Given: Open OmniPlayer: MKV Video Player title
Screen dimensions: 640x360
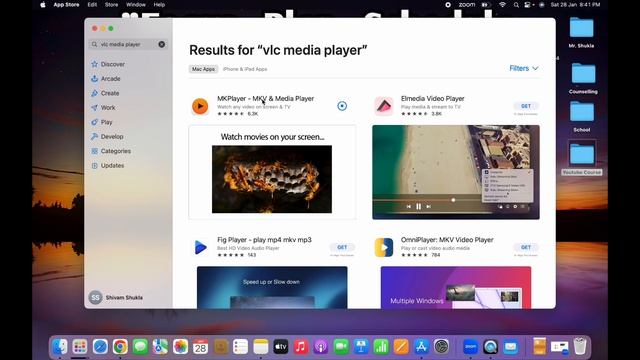Looking at the screenshot, I should point(447,240).
